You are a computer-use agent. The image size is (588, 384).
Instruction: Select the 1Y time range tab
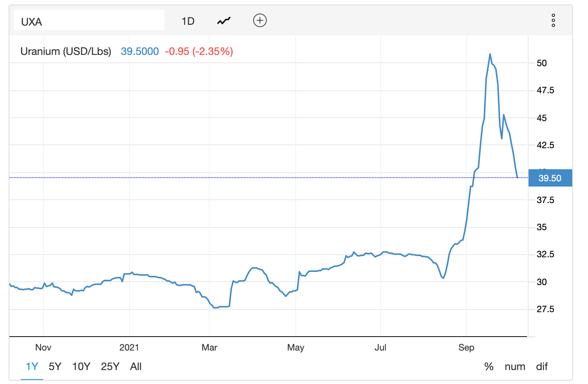tap(32, 366)
